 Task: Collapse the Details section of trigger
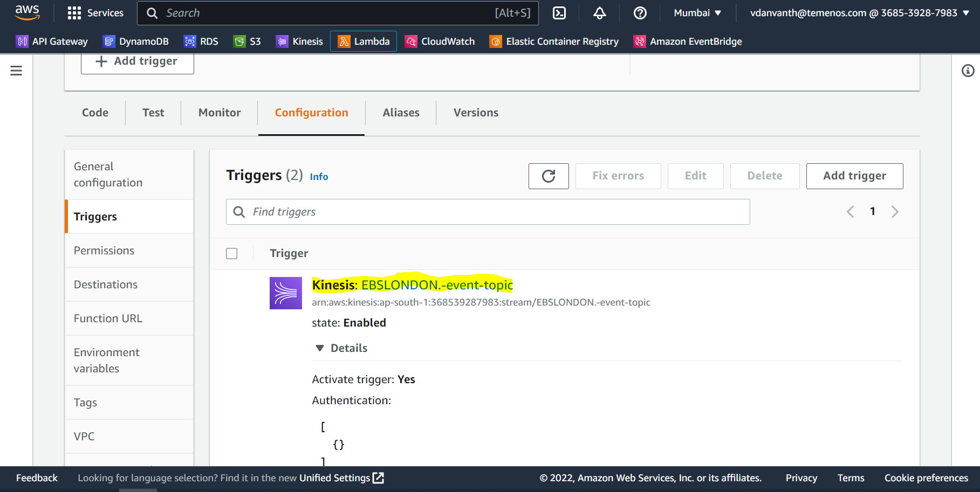(x=320, y=348)
